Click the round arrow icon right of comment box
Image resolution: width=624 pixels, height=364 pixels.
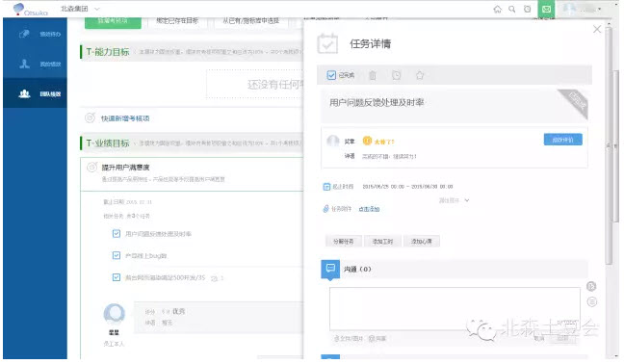(591, 286)
